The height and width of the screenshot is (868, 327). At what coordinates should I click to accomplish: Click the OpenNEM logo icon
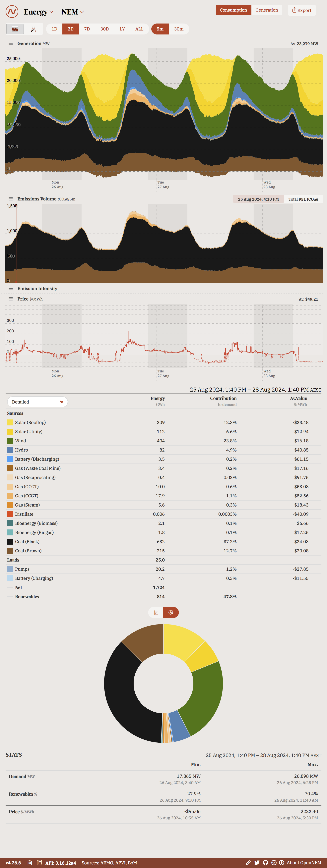pyautogui.click(x=12, y=12)
